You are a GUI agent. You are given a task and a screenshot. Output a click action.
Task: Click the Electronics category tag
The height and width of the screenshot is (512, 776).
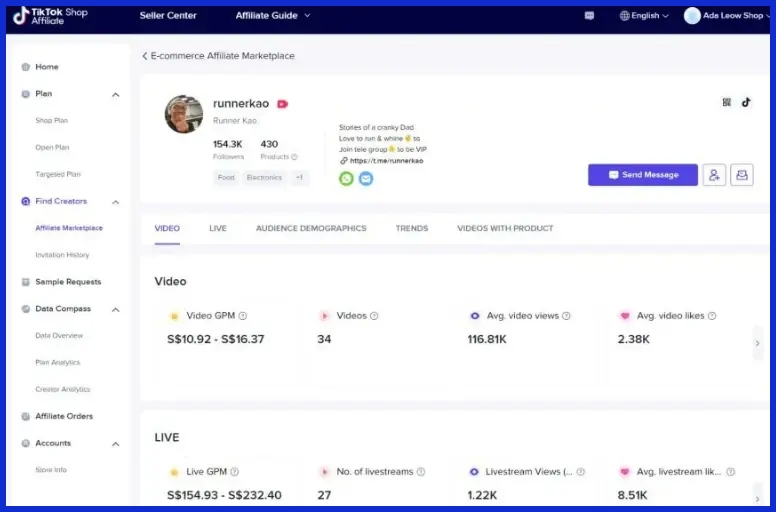click(x=264, y=178)
